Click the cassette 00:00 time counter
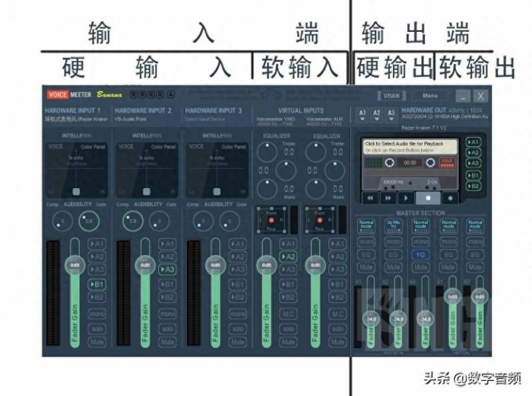 click(x=410, y=162)
